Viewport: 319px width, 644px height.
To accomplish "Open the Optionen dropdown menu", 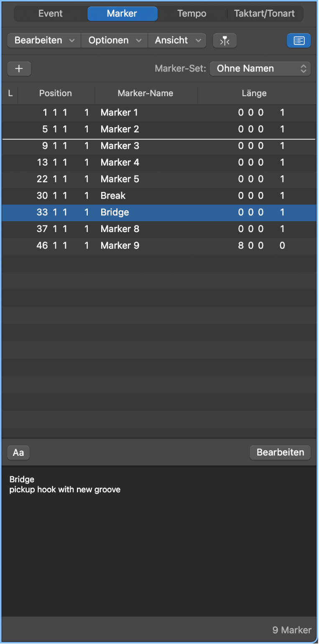I will [x=114, y=41].
